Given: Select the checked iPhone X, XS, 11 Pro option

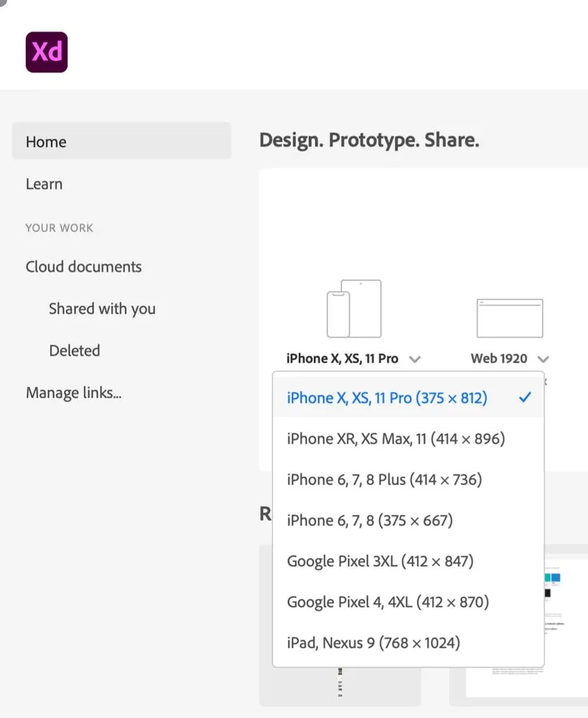Looking at the screenshot, I should 408,397.
